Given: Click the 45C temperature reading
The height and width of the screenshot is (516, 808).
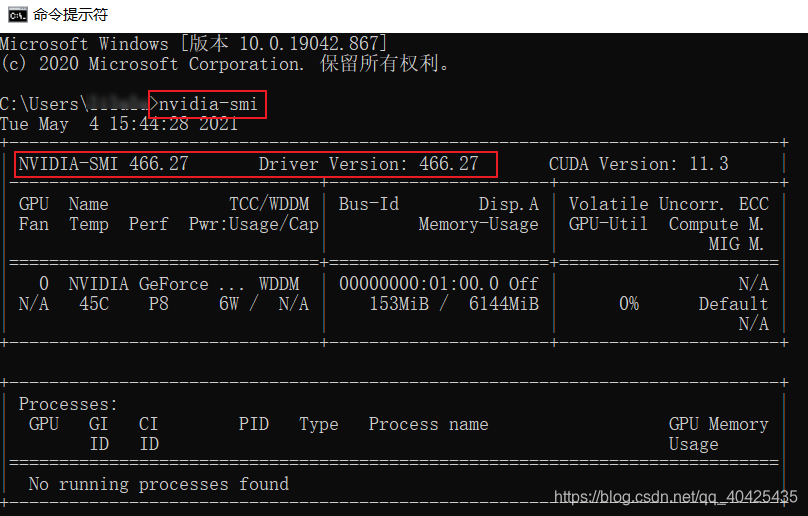Looking at the screenshot, I should click(94, 304).
